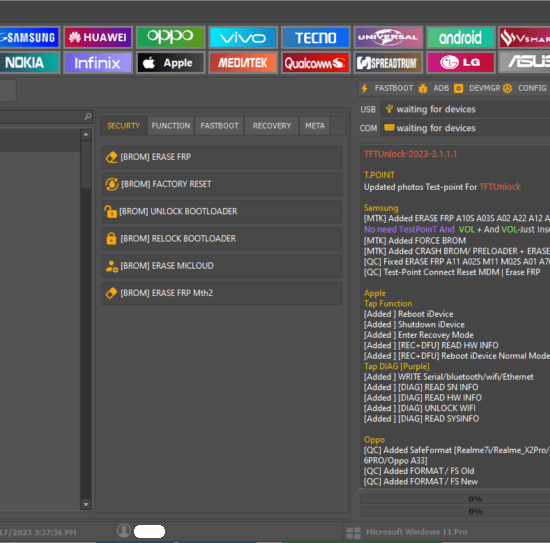Screen dimensions: 550x543
Task: Run [BROM] ERASE MICLOUD
Action: coord(222,266)
